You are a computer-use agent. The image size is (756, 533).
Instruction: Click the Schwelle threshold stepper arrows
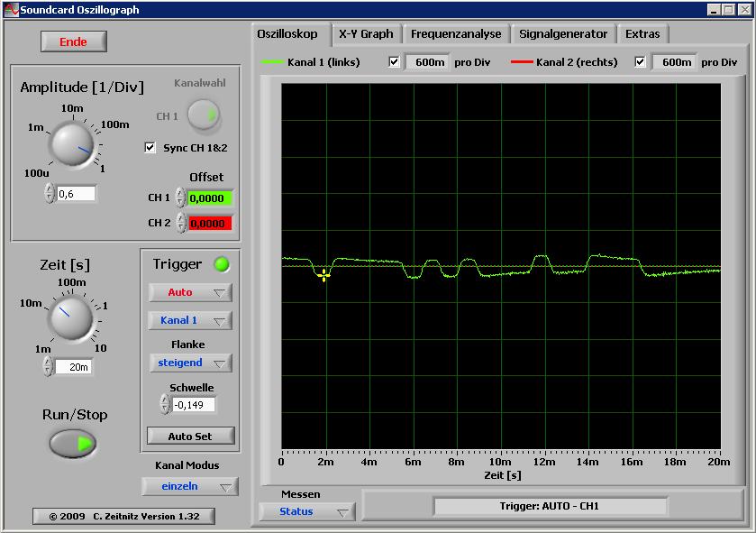click(x=165, y=404)
